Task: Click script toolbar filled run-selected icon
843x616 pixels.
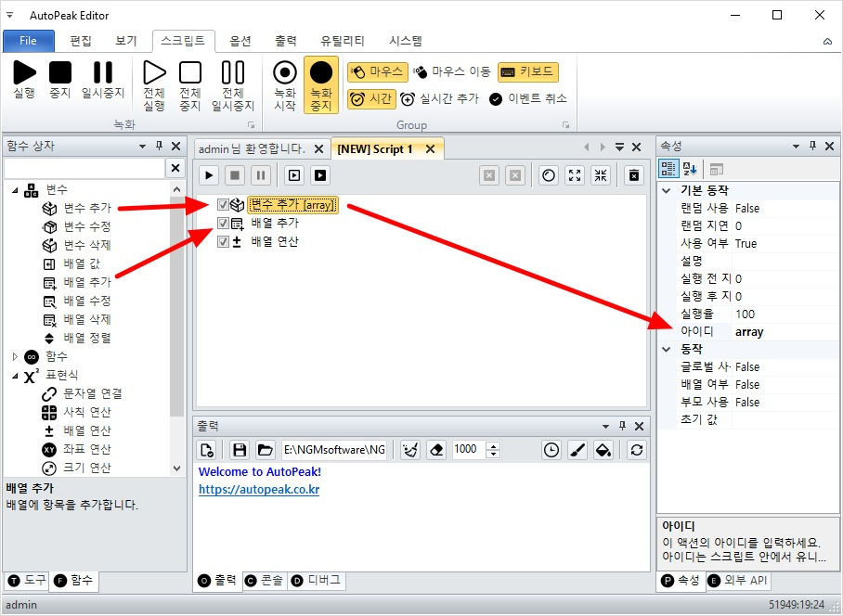Action: pos(320,175)
